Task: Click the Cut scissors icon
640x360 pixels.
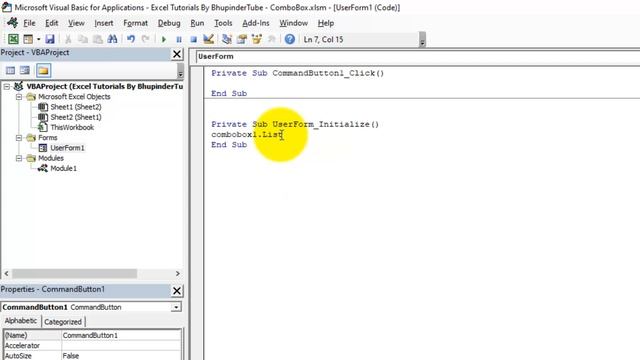Action: tap(68, 39)
